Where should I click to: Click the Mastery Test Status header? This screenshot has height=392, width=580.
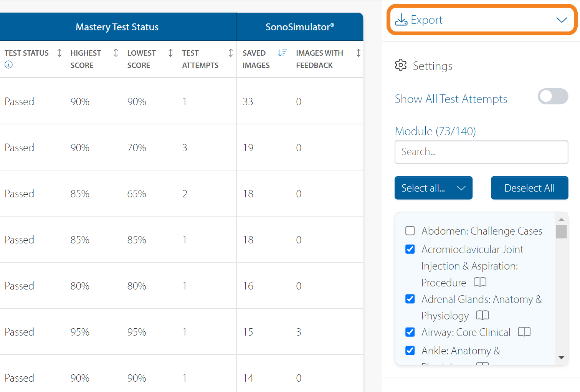coord(117,26)
